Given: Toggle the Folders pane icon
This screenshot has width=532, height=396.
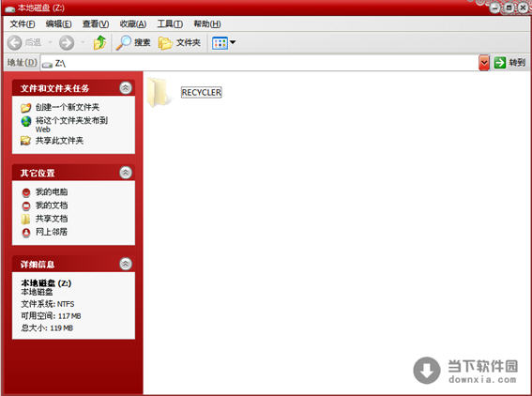Looking at the screenshot, I should click(x=165, y=43).
